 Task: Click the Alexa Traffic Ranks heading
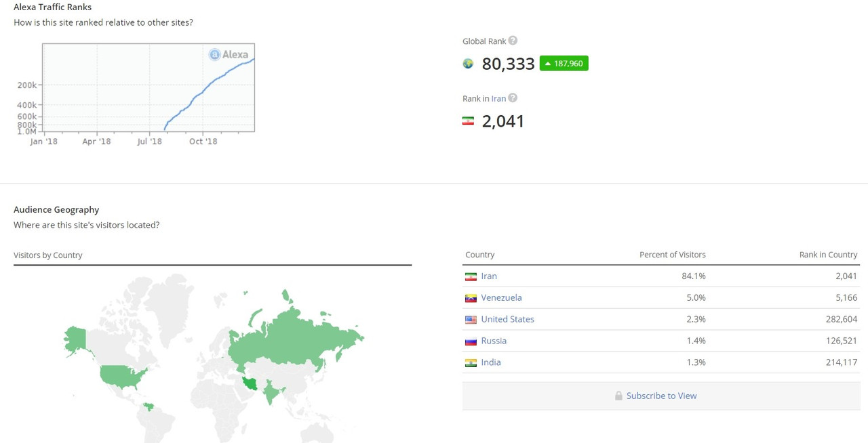tap(53, 7)
